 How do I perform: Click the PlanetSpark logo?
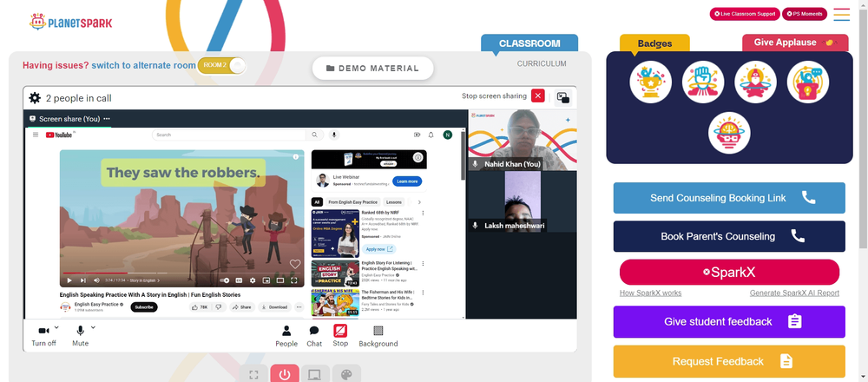(71, 23)
